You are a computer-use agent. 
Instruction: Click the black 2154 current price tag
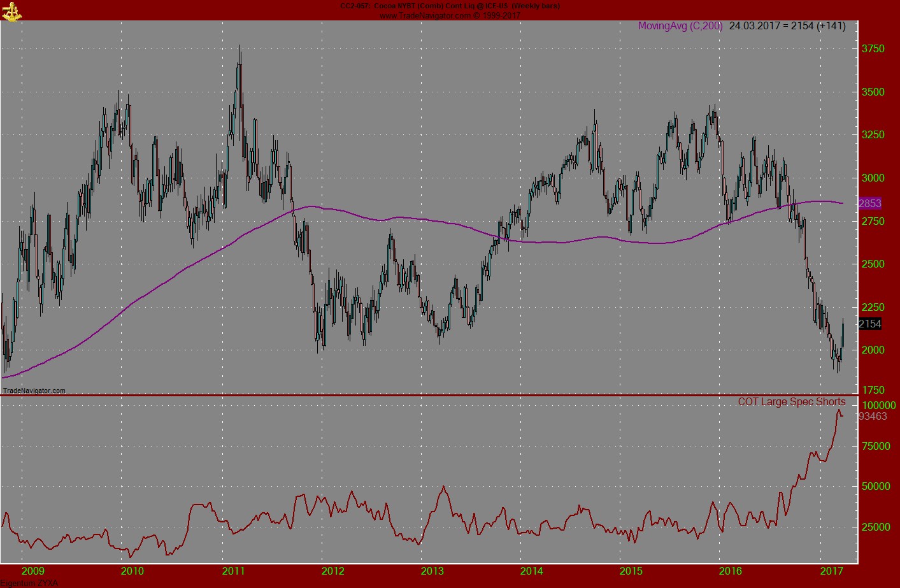(869, 324)
